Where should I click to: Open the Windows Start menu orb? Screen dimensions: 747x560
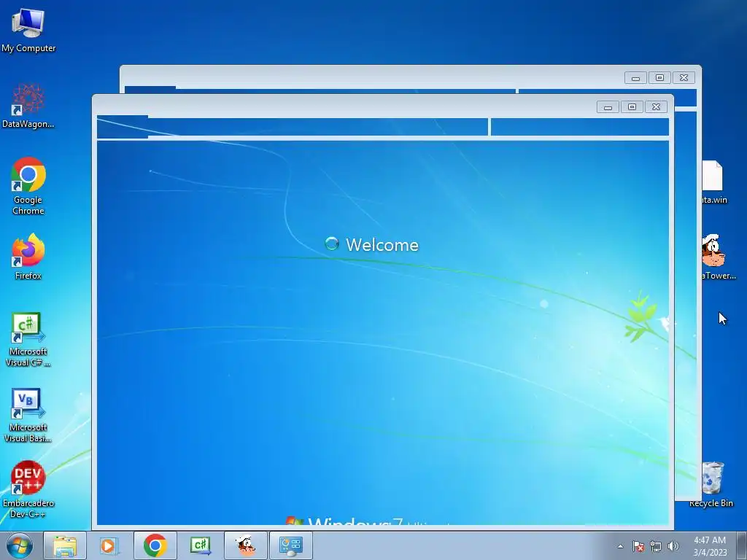point(19,545)
